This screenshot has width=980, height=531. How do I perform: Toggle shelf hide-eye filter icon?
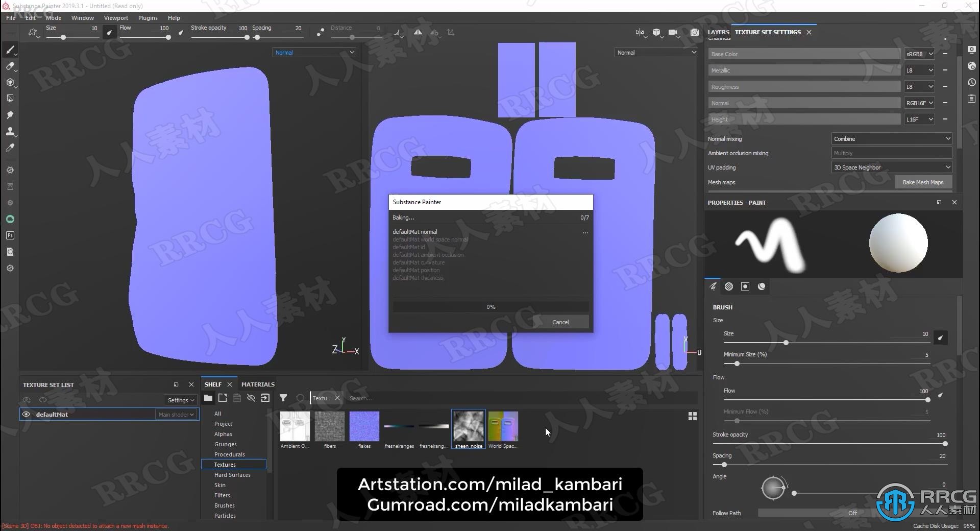pos(251,398)
